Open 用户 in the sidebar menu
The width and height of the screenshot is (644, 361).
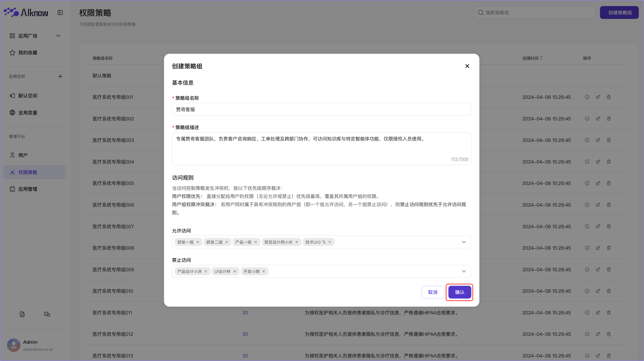click(23, 155)
